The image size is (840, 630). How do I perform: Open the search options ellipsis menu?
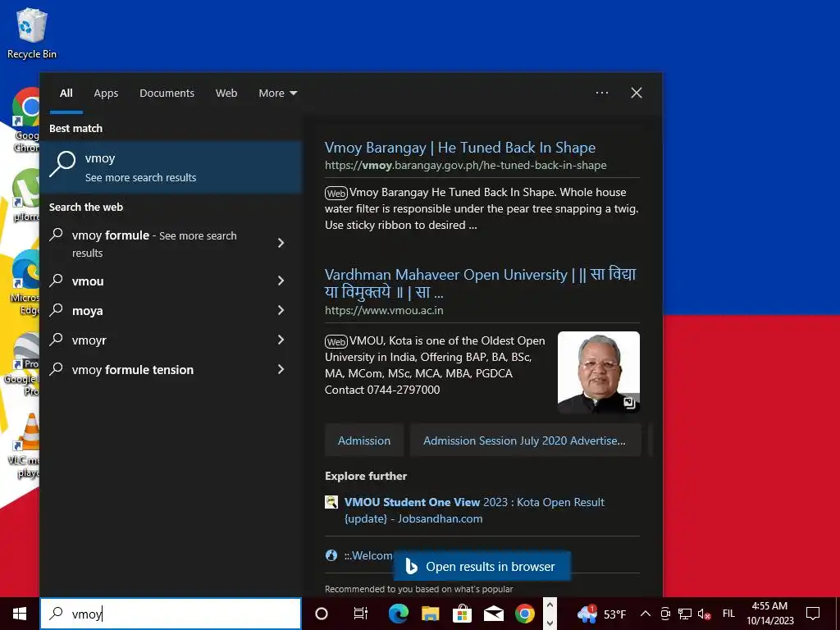pyautogui.click(x=602, y=93)
